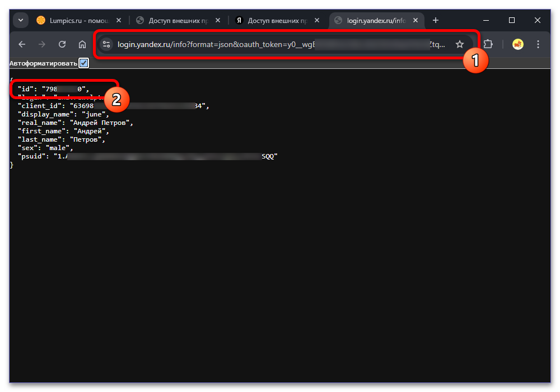
Task: Switch to the second 'Доступ внешних' tab
Action: [277, 20]
